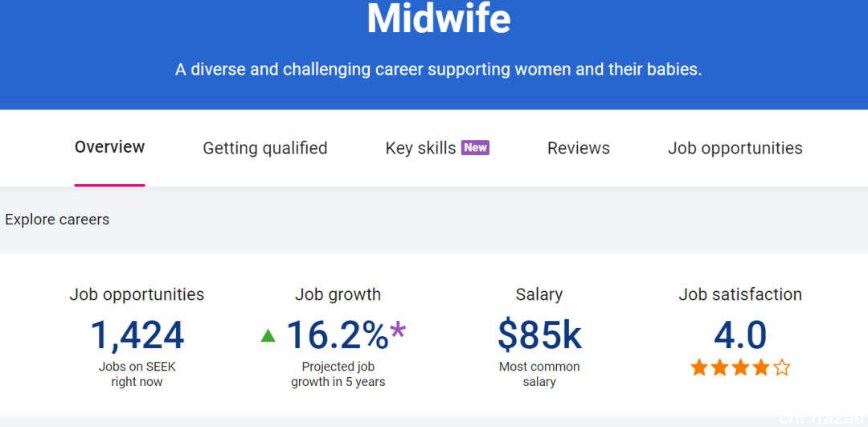The height and width of the screenshot is (427, 868).
Task: Switch to the Overview tab
Action: click(109, 147)
